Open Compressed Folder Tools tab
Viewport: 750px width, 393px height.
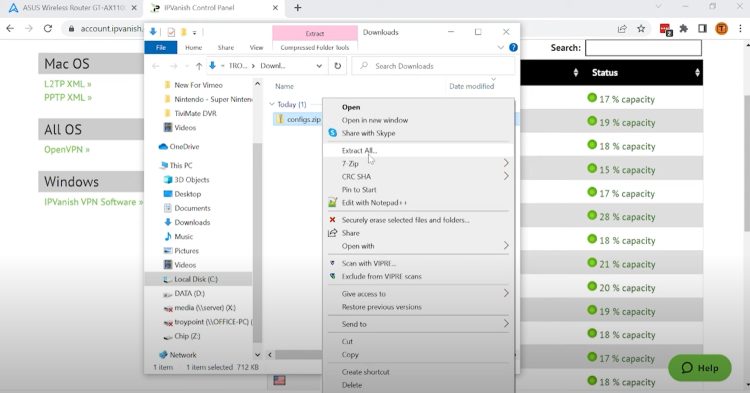(315, 48)
